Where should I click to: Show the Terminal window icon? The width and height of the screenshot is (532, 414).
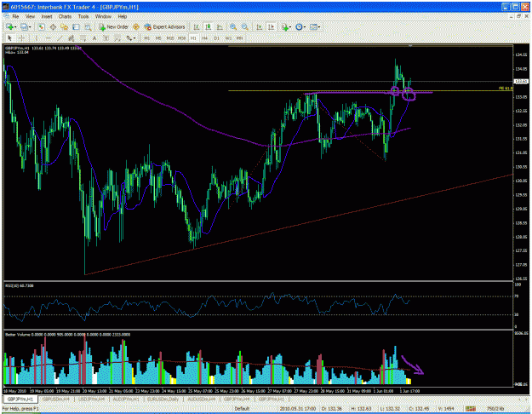pos(76,26)
